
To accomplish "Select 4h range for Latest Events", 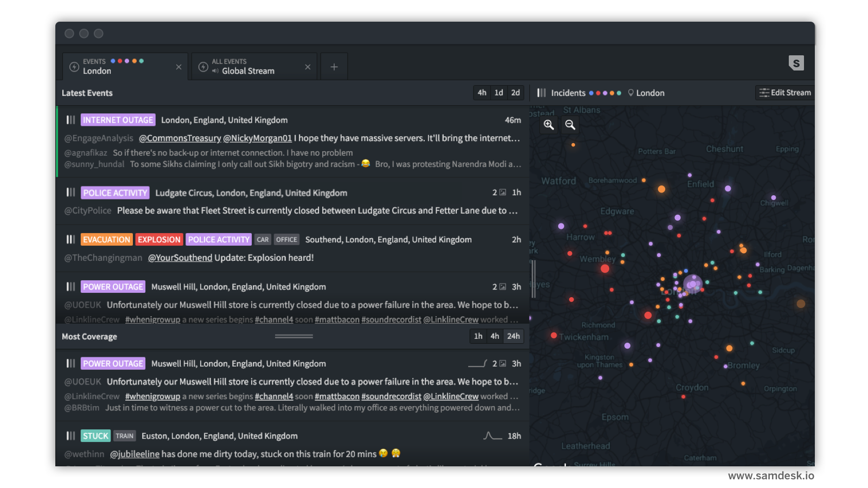I will [x=482, y=93].
